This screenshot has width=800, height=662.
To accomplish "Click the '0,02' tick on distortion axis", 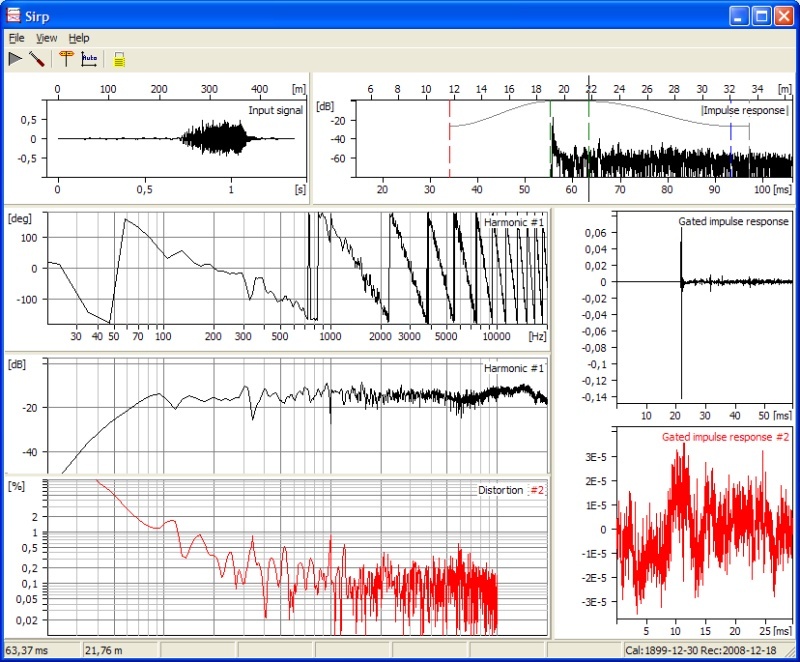I will [x=27, y=620].
